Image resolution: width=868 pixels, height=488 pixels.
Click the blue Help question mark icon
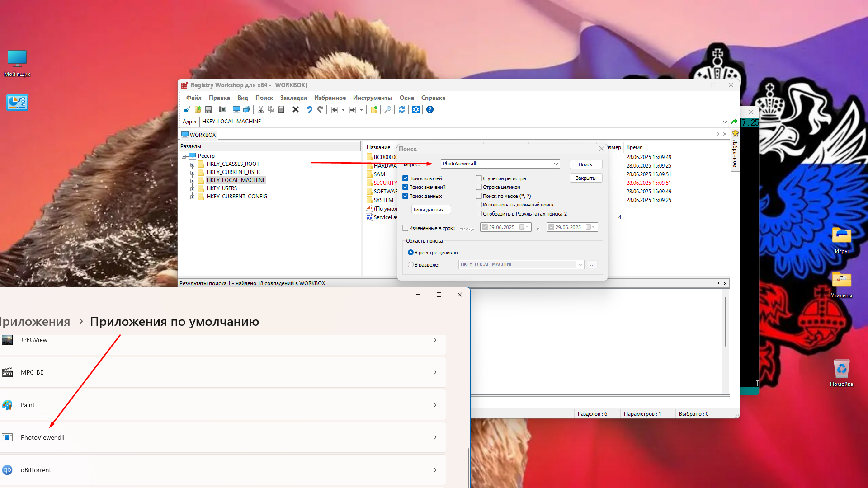tap(430, 109)
